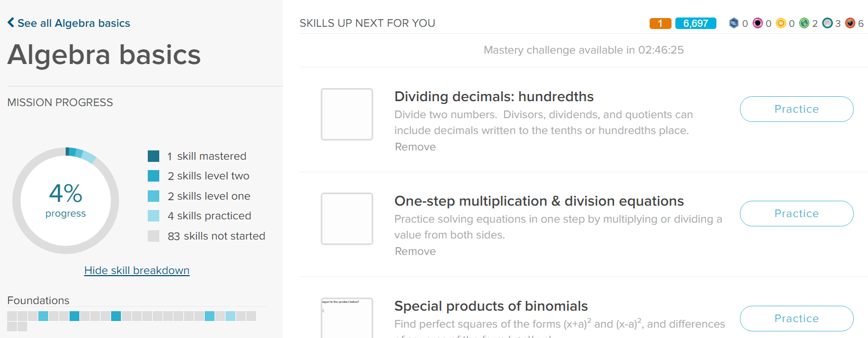Collapse the list with Hide skill breakdown
The height and width of the screenshot is (338, 868).
pos(137,270)
